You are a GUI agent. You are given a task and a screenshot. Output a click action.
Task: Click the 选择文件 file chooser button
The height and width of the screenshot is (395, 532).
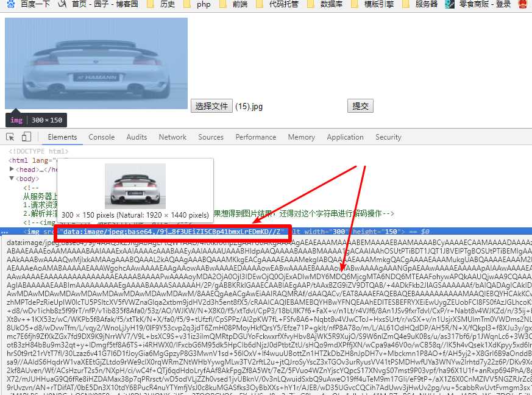(211, 106)
